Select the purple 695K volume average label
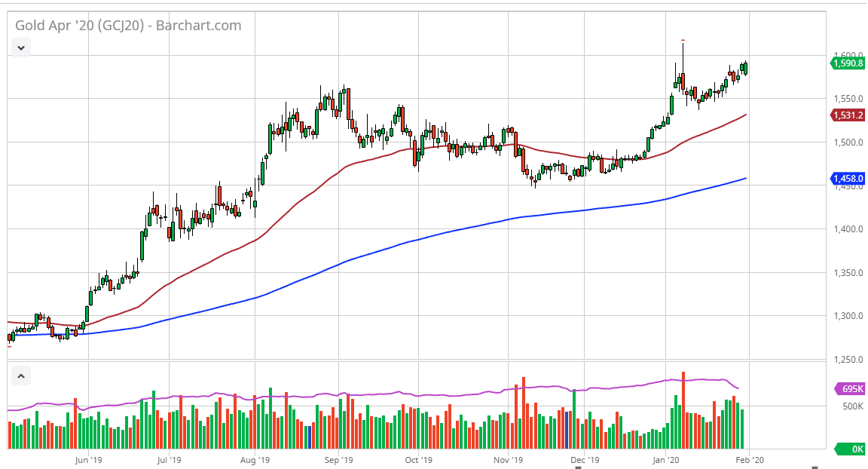 coord(851,389)
